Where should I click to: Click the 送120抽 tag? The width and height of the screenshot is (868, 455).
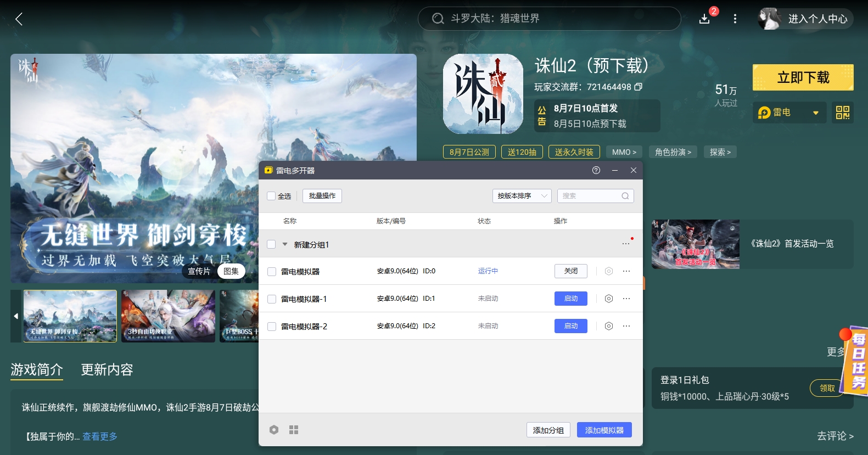click(x=522, y=152)
